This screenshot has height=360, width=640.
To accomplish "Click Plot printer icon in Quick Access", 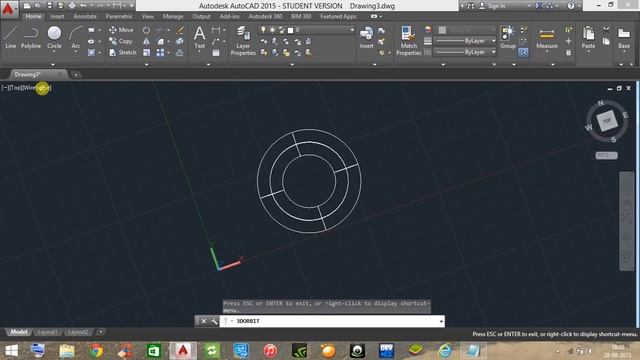I will [x=72, y=6].
